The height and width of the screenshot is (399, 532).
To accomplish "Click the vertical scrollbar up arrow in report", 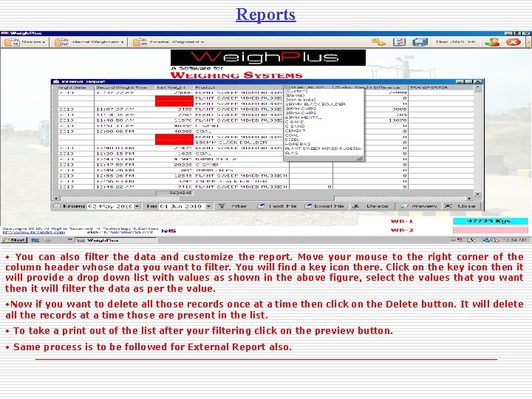I will tap(478, 87).
